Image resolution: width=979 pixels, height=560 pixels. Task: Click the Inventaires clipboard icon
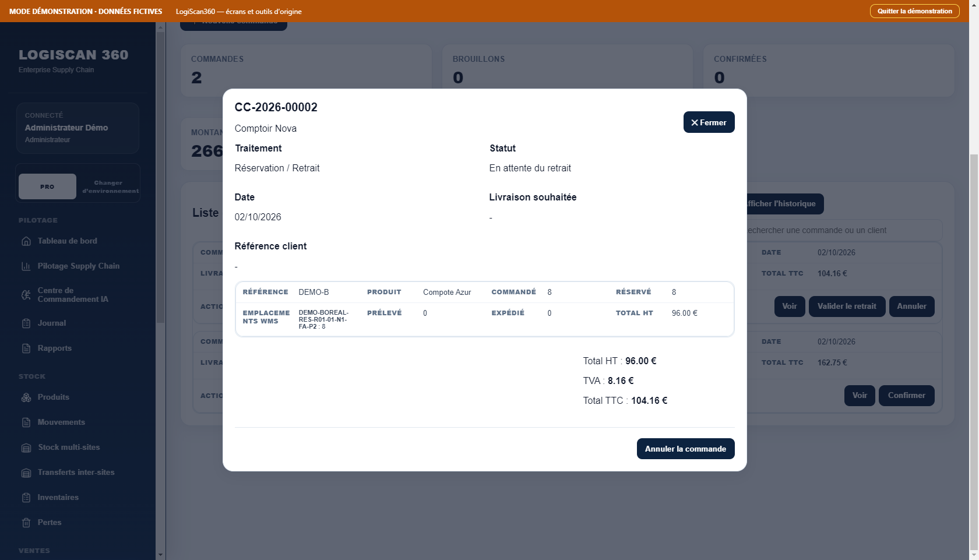(x=26, y=498)
